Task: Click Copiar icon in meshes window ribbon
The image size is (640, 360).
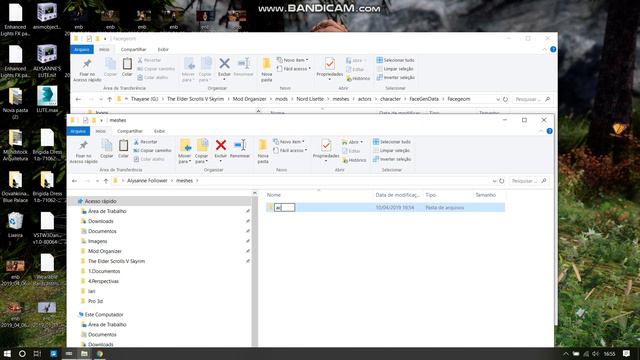Action: (x=107, y=148)
